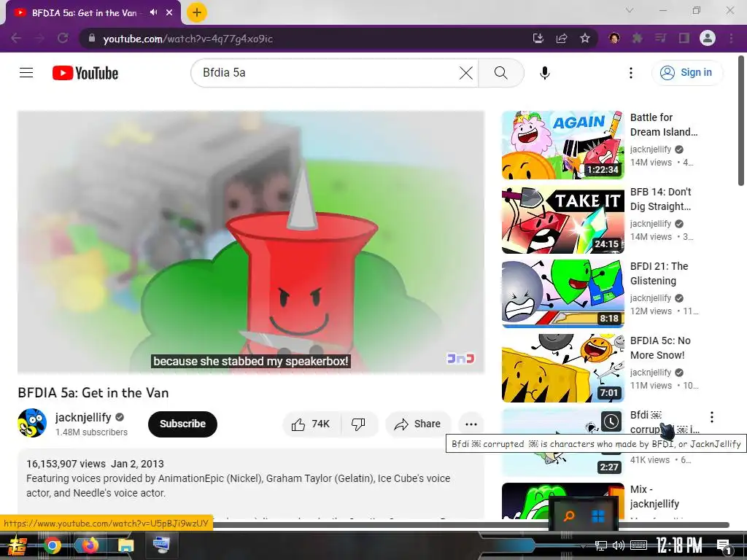
Task: Click the page vertical scrollbar
Action: (x=741, y=120)
